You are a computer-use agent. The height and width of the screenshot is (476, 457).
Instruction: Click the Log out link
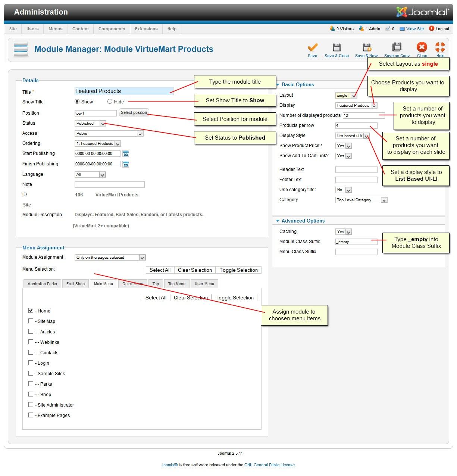tap(442, 29)
